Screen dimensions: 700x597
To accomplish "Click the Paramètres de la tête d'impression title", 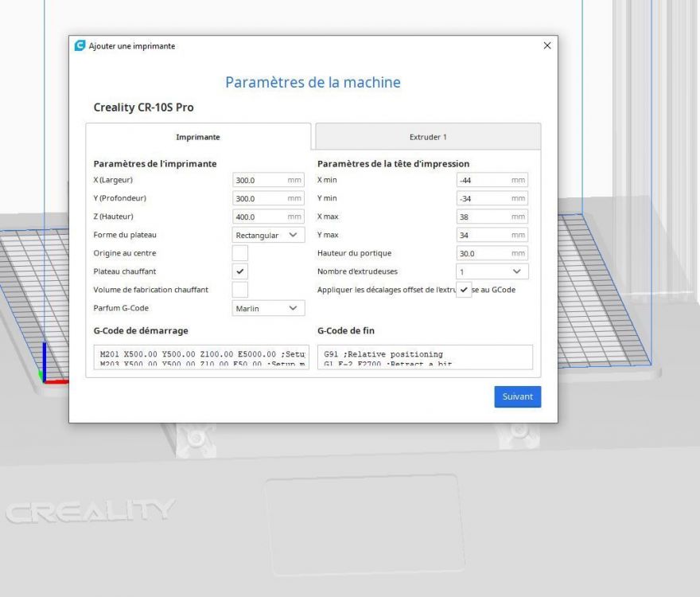I will click(x=393, y=163).
